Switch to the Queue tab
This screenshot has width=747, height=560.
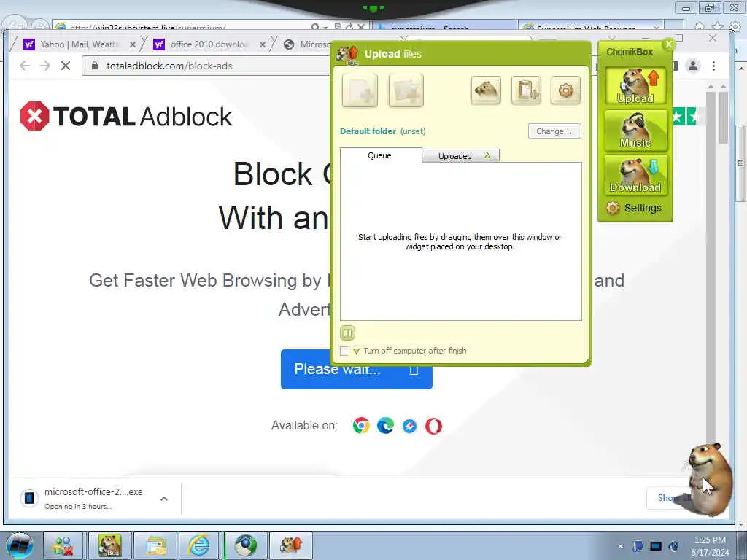click(380, 155)
